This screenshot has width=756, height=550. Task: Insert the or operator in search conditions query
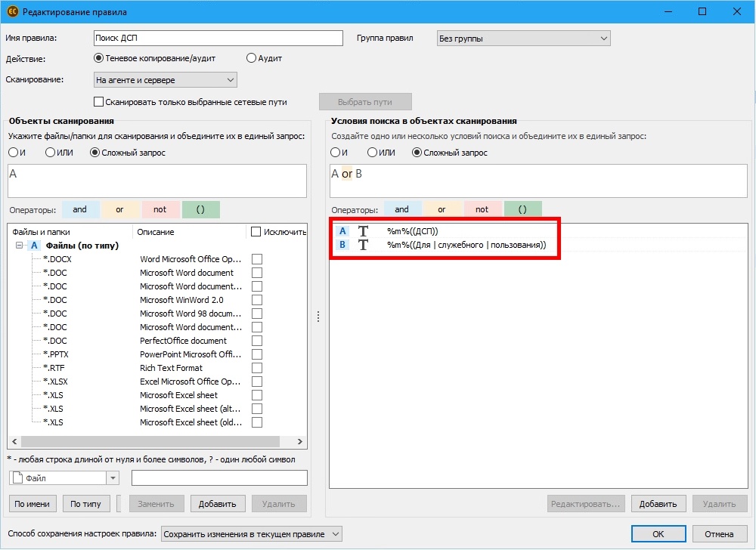(442, 209)
